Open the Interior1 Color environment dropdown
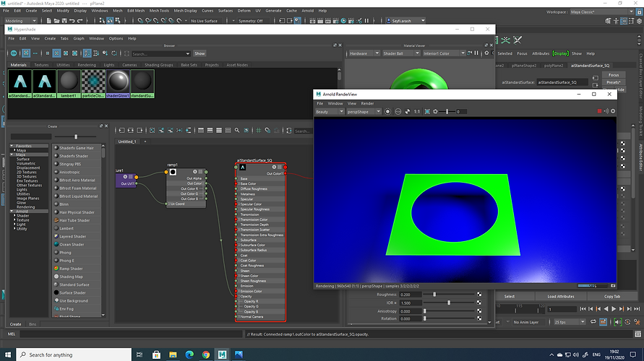The height and width of the screenshot is (361, 644). point(444,53)
